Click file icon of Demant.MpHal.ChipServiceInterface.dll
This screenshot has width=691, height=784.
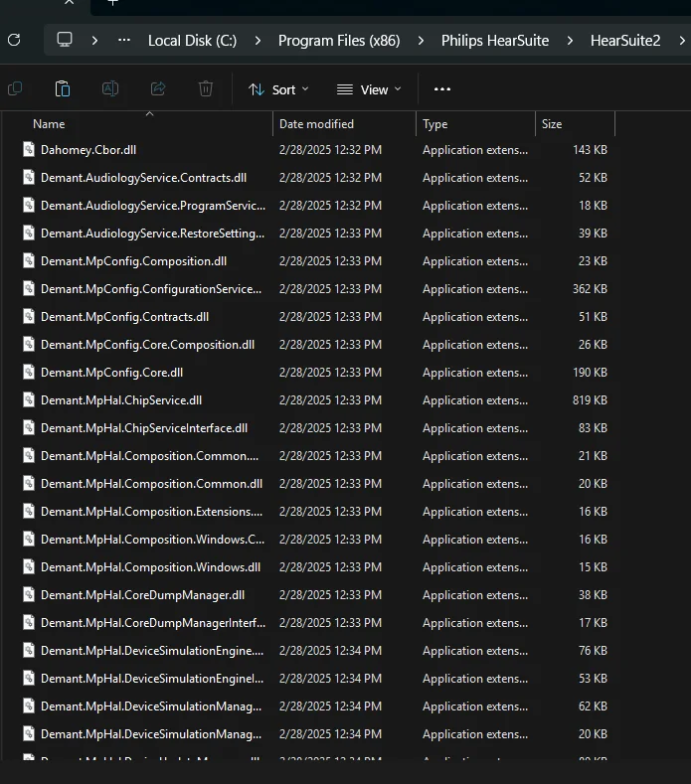(29, 427)
